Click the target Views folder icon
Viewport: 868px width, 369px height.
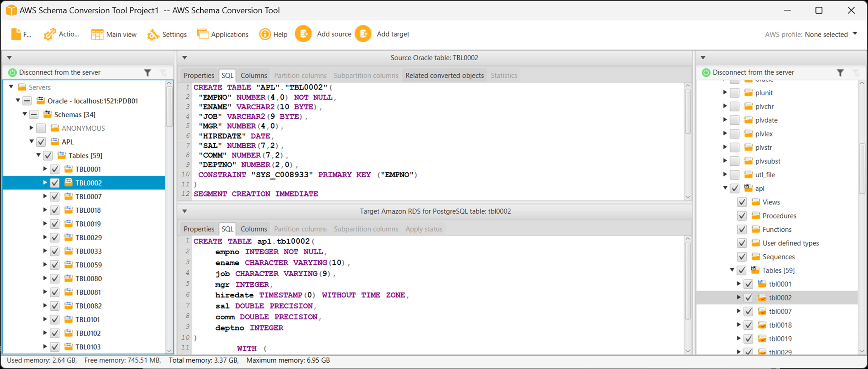(756, 202)
